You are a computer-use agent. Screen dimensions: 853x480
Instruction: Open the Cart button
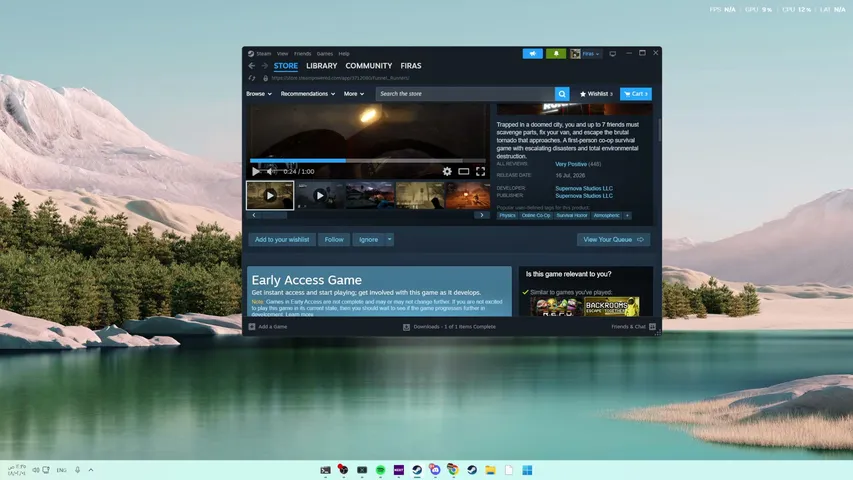click(x=635, y=94)
